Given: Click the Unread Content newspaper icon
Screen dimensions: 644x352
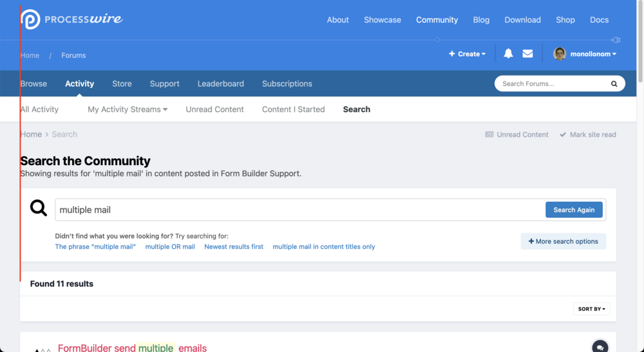Looking at the screenshot, I should (489, 135).
